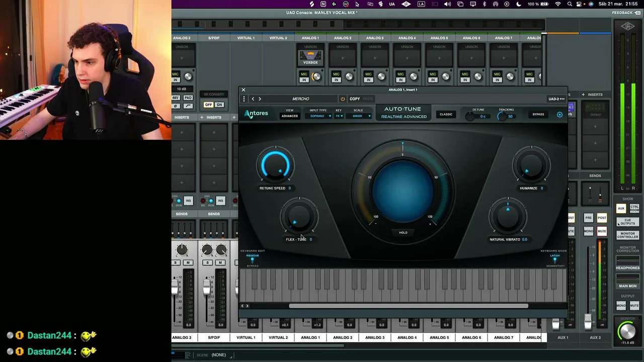This screenshot has height=362, width=644.
Task: Set Keyboard Edit switch to Remove
Action: (x=253, y=256)
